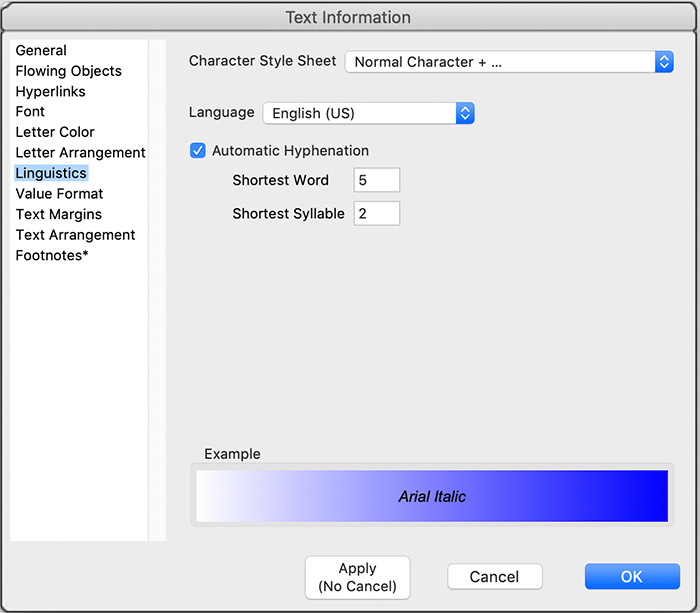Screen dimensions: 700x613
Task: Open the Character Style Sheet dropdown
Action: click(509, 62)
